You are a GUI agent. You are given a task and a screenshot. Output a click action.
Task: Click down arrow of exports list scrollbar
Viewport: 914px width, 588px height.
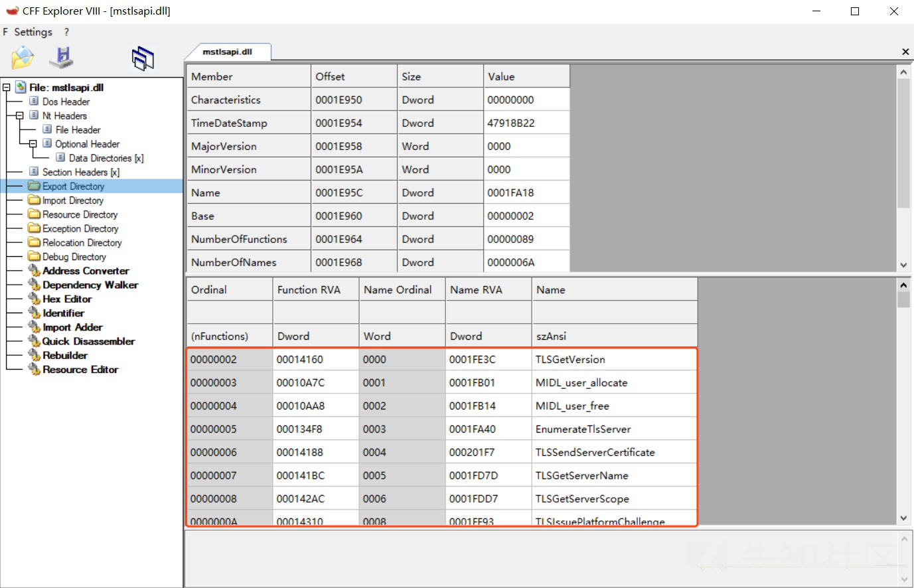(903, 518)
